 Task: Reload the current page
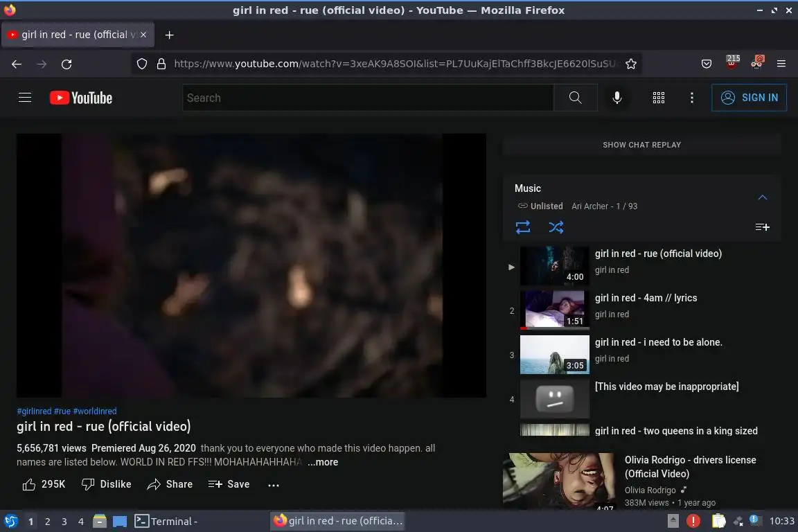coord(66,64)
